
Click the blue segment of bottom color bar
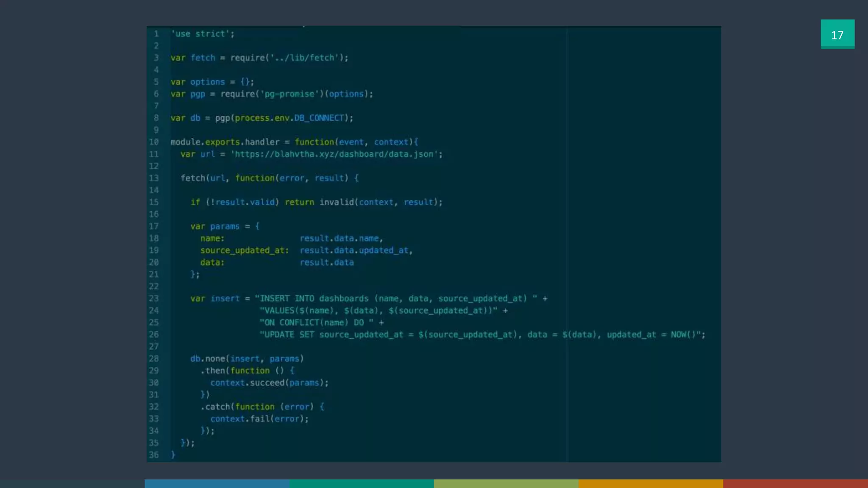point(217,483)
